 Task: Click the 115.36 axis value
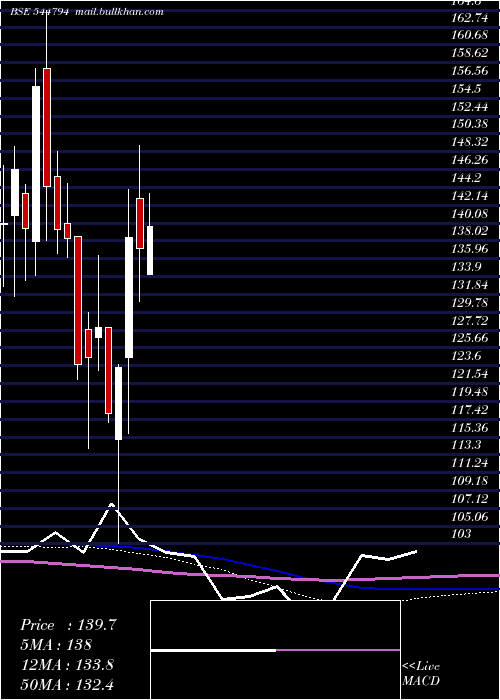470,427
